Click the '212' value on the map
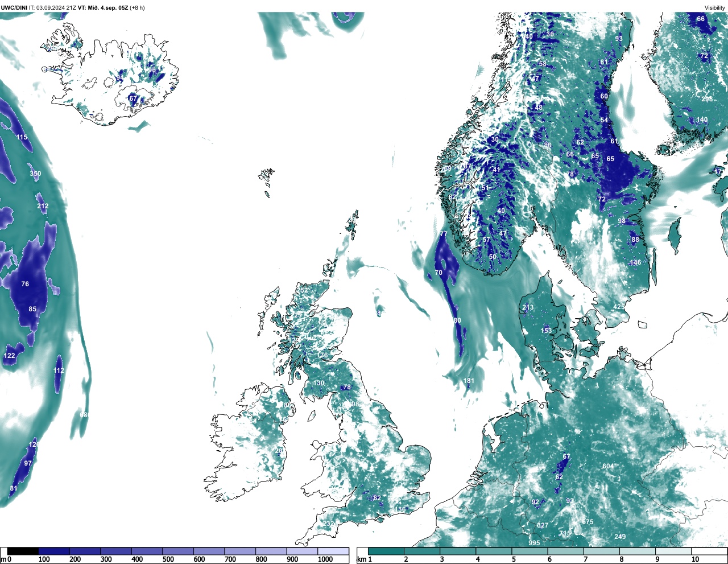The image size is (728, 564). (43, 207)
